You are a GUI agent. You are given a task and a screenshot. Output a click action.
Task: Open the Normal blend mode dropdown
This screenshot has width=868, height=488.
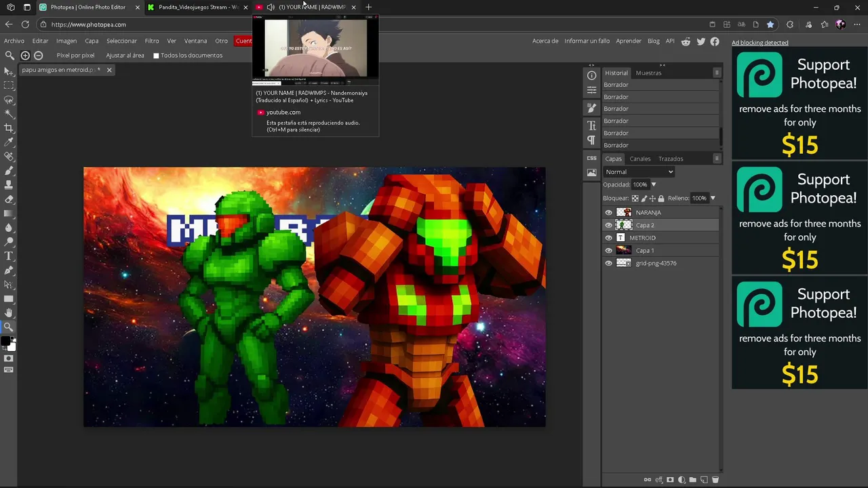pos(639,172)
